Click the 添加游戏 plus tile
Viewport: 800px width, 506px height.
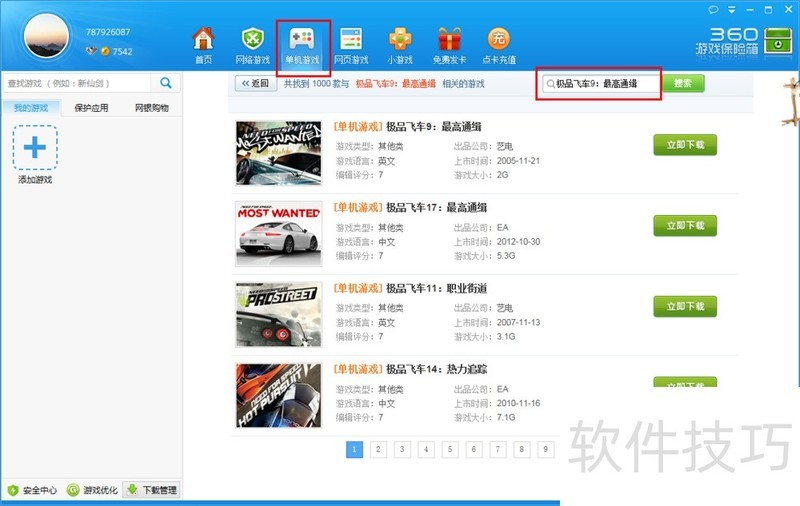(x=35, y=148)
